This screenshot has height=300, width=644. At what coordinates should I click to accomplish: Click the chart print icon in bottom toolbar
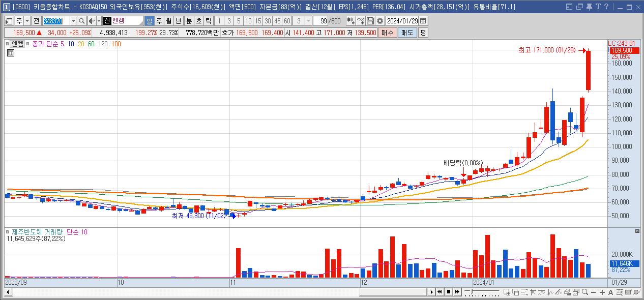click(568, 292)
